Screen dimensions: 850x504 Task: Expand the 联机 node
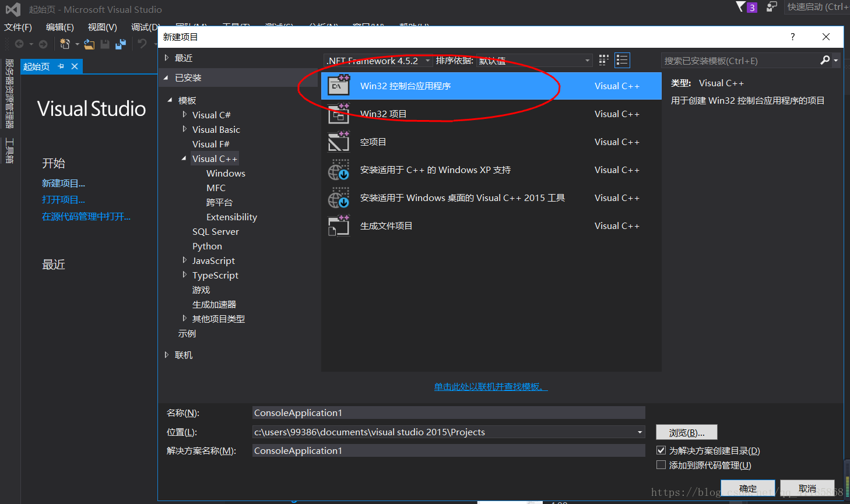[167, 355]
